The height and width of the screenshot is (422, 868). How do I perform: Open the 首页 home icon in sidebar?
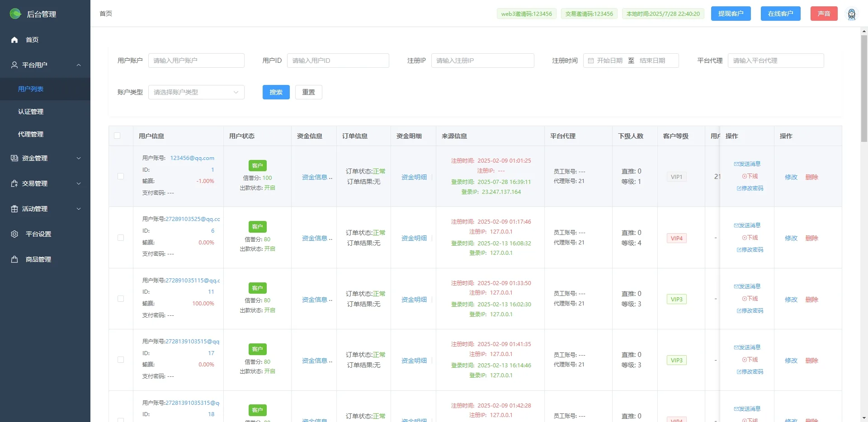pyautogui.click(x=14, y=40)
